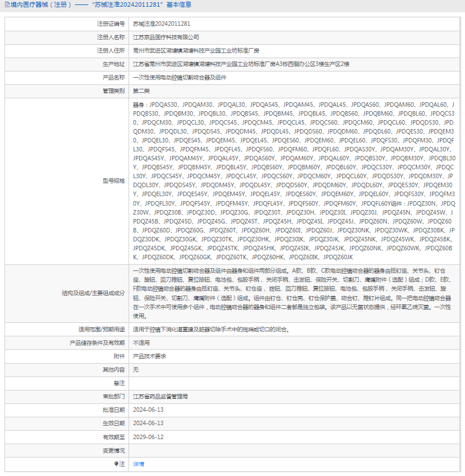Click the 注册证编号 label
The width and height of the screenshot is (465, 476).
pyautogui.click(x=111, y=23)
